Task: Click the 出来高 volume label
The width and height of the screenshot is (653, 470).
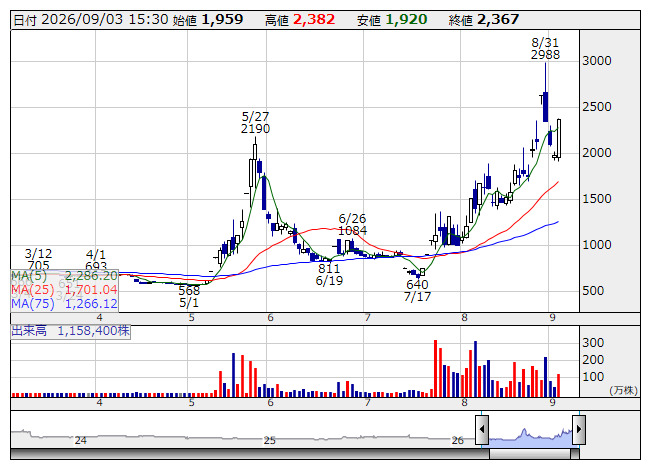Action: (29, 331)
